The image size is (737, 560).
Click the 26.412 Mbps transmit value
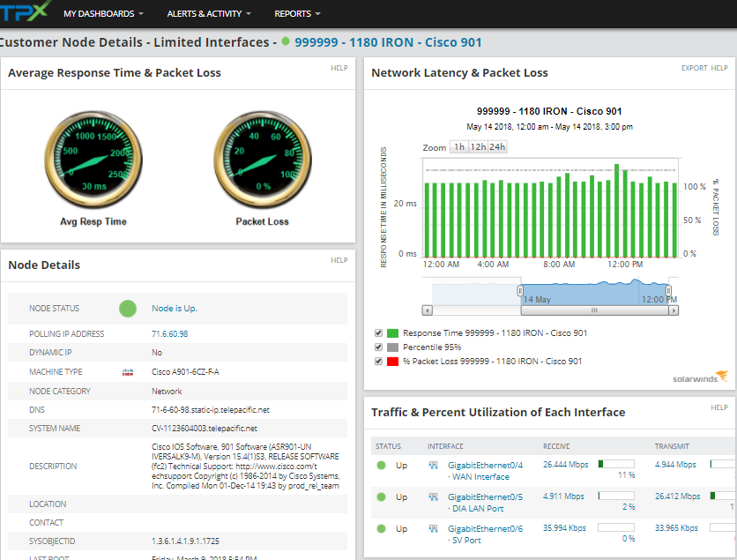coord(677,497)
